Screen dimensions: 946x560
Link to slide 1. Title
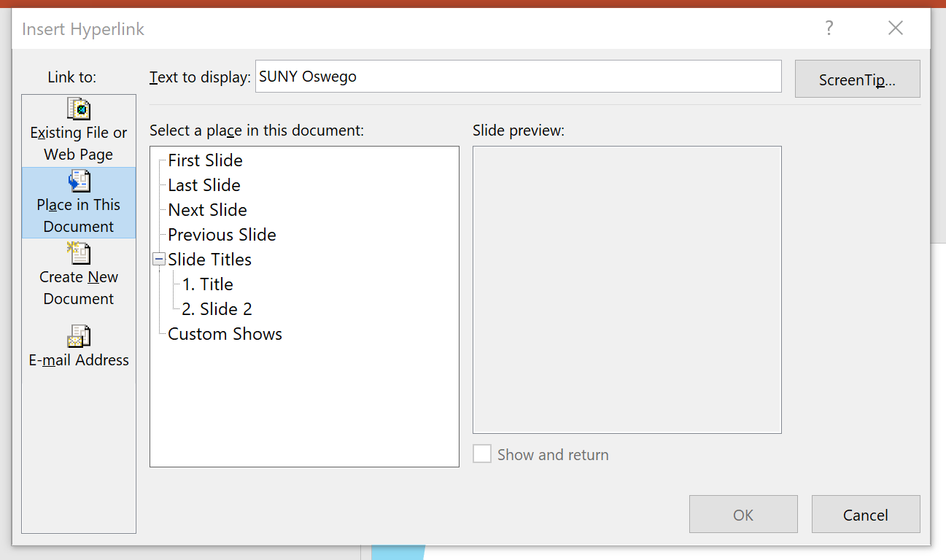pos(207,284)
